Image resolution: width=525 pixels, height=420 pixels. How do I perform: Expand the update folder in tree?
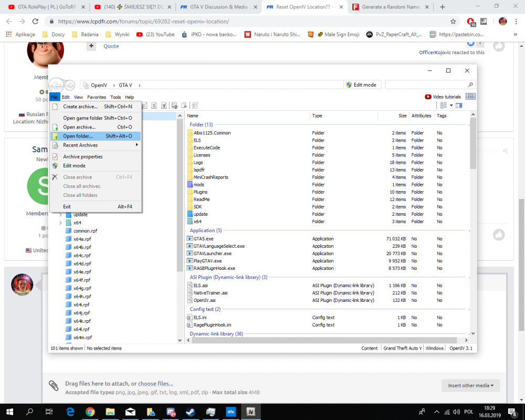(x=60, y=215)
